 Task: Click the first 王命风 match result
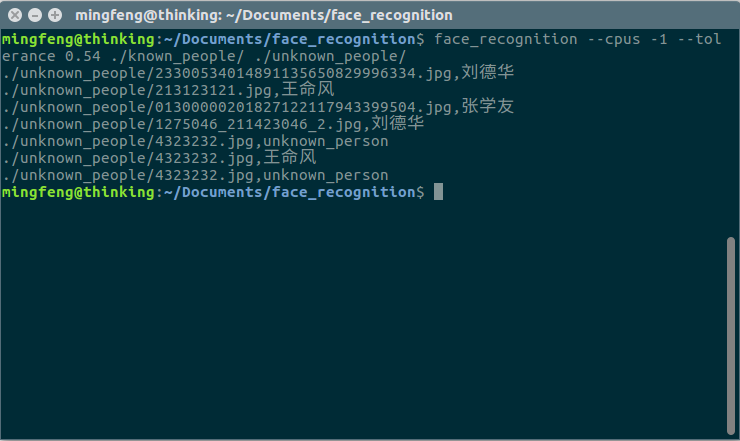pos(308,89)
